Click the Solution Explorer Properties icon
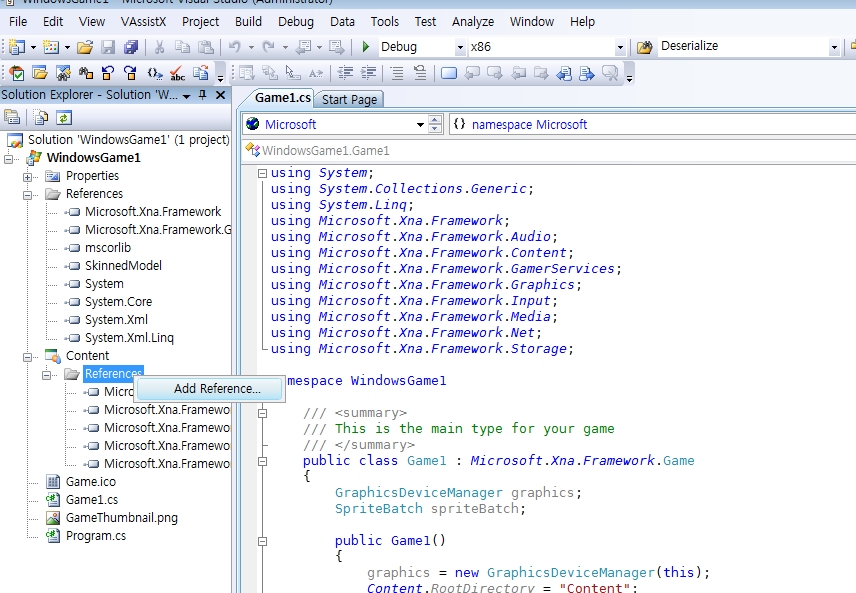Viewport: 856px width, 593px height. [12, 117]
